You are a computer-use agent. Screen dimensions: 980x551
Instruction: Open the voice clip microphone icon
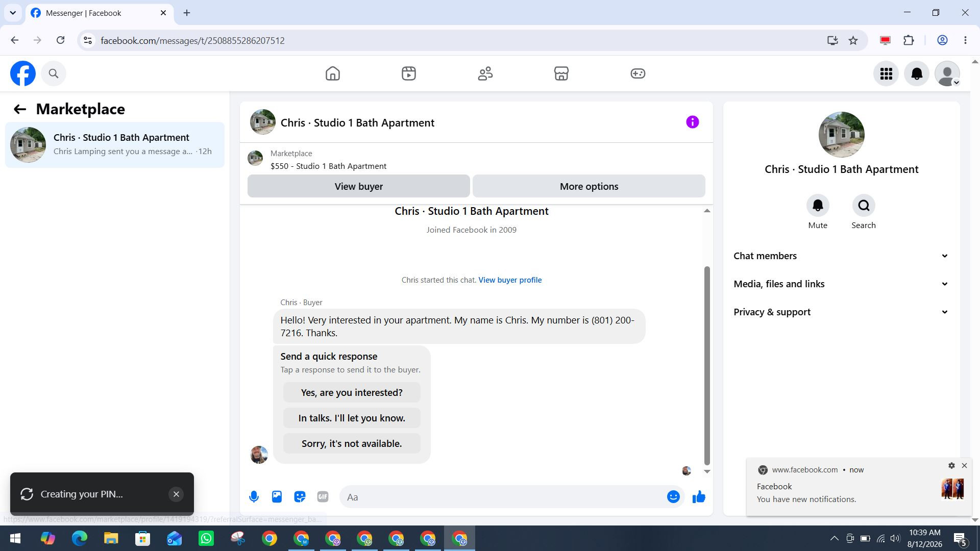pyautogui.click(x=254, y=497)
